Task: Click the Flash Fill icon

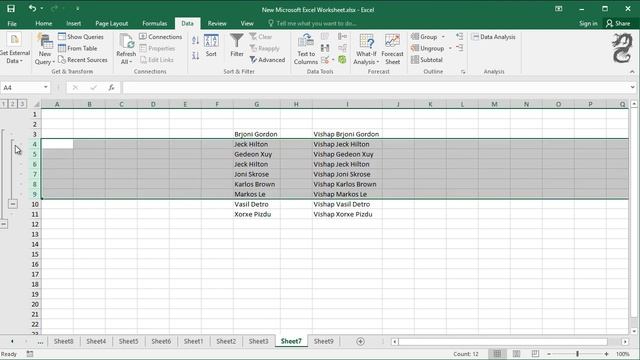Action: tap(325, 37)
